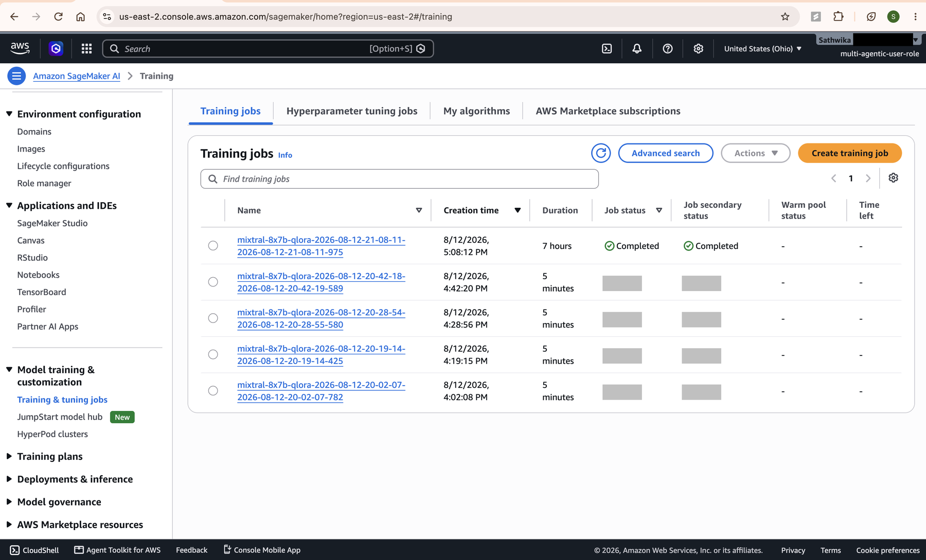926x560 pixels.
Task: Click the browser home icon
Action: tap(81, 16)
